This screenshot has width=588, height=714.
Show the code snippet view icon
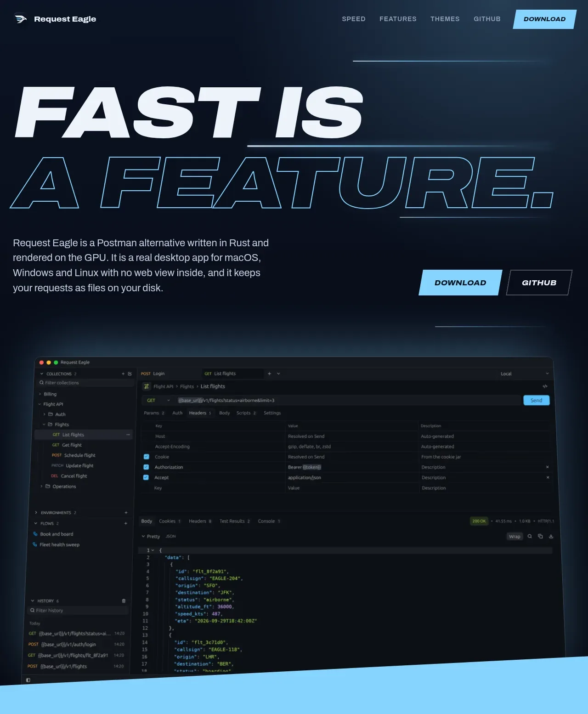(545, 386)
